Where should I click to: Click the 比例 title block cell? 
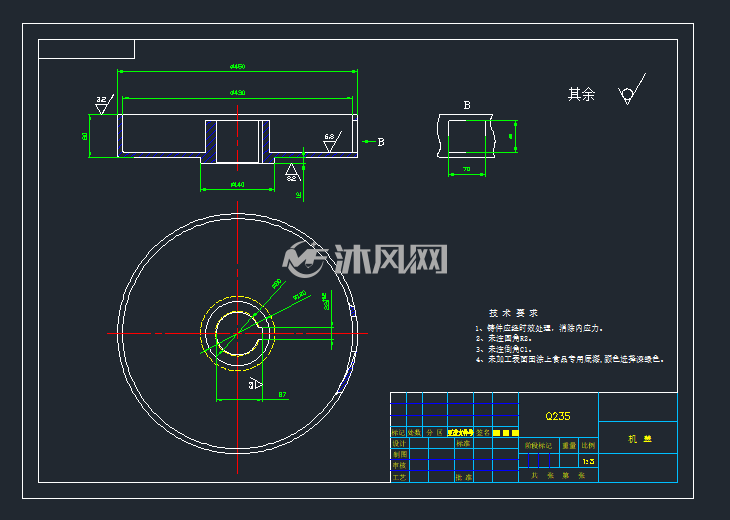pyautogui.click(x=588, y=446)
